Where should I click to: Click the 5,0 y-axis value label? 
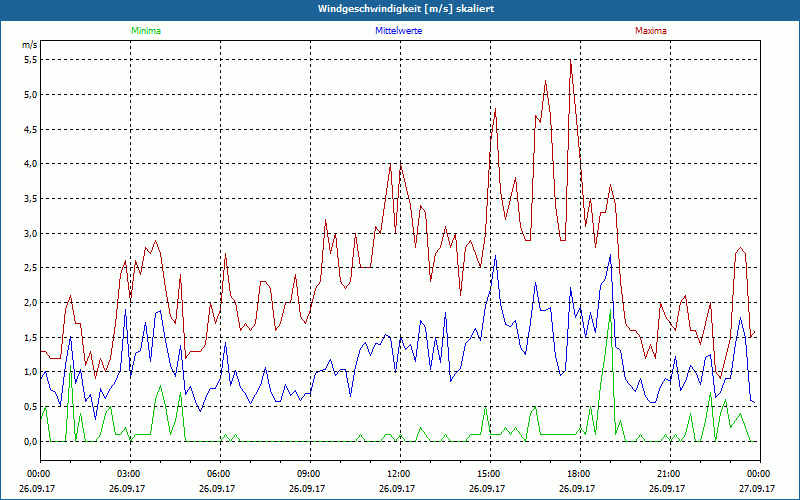coord(29,95)
